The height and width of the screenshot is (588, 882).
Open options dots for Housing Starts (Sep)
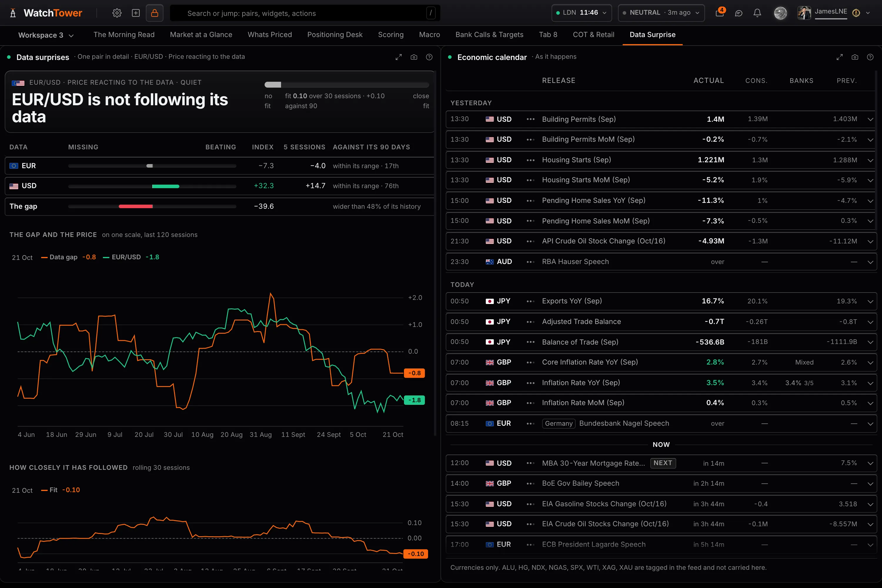[x=531, y=160]
